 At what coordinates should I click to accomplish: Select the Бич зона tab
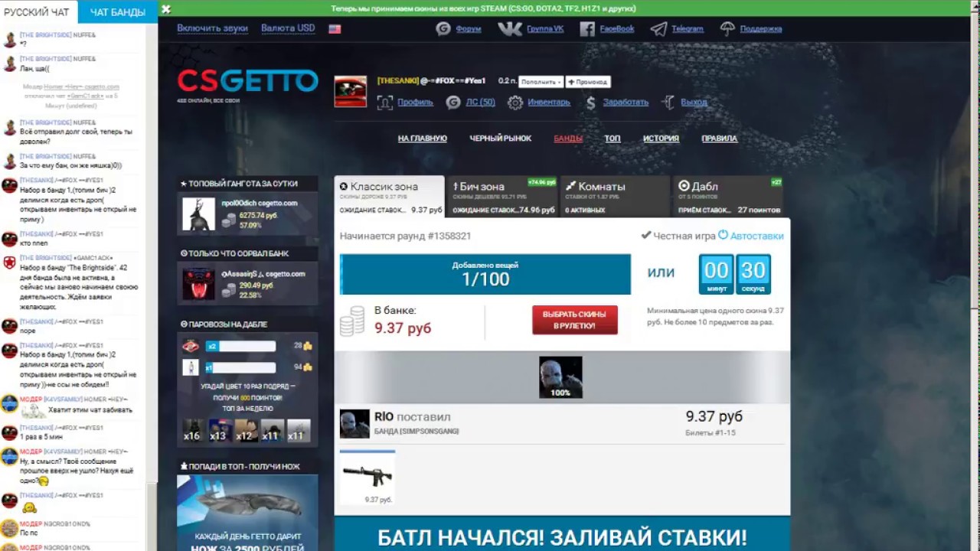tap(503, 197)
